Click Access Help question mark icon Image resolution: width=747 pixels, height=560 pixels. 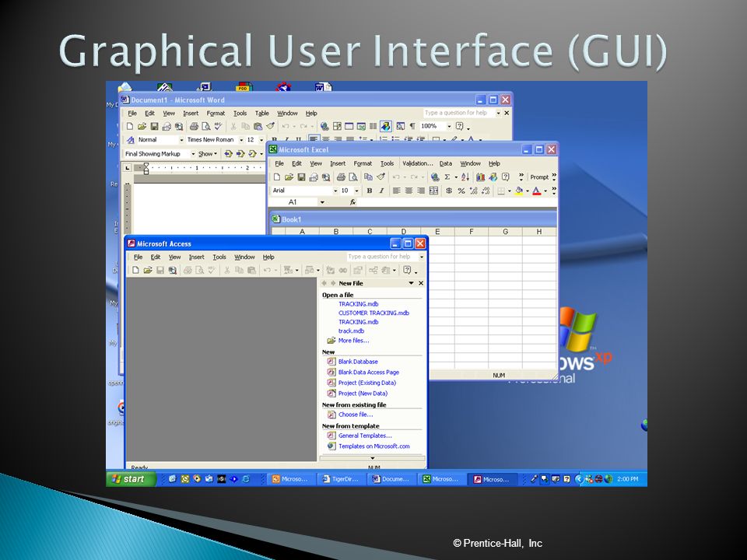point(407,270)
